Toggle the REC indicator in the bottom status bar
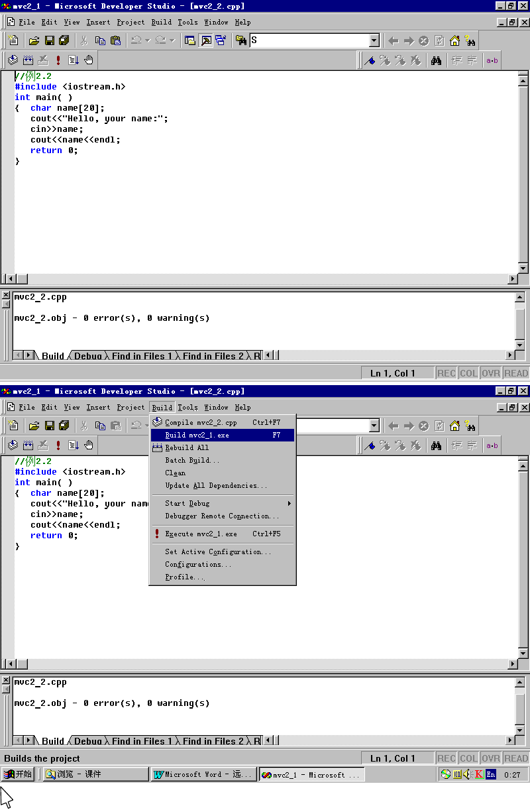 pos(447,758)
